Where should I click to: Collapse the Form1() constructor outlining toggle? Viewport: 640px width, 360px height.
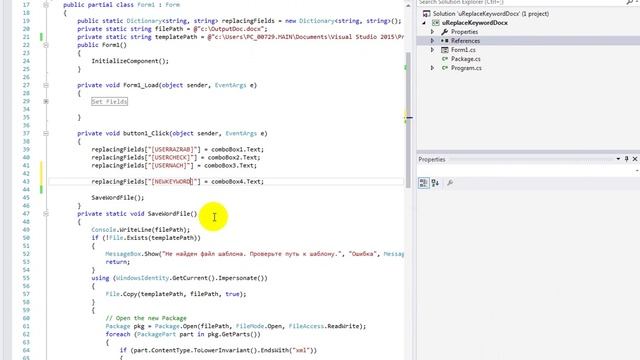(46, 45)
